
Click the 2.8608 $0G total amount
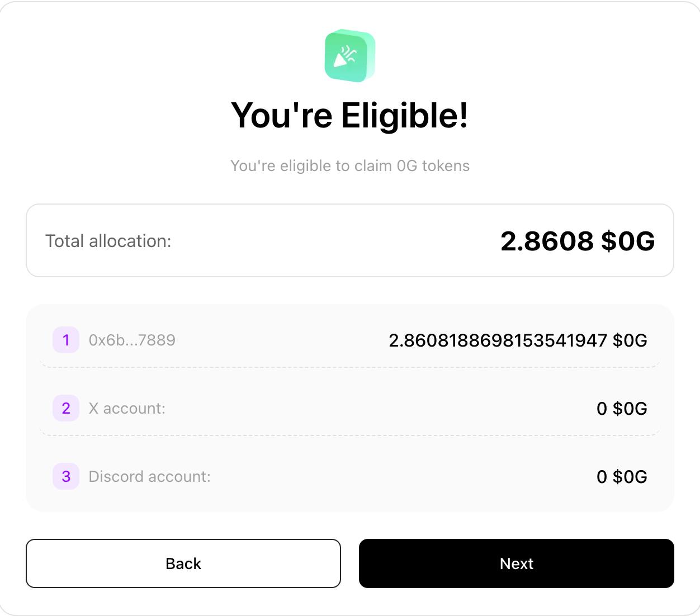(578, 241)
